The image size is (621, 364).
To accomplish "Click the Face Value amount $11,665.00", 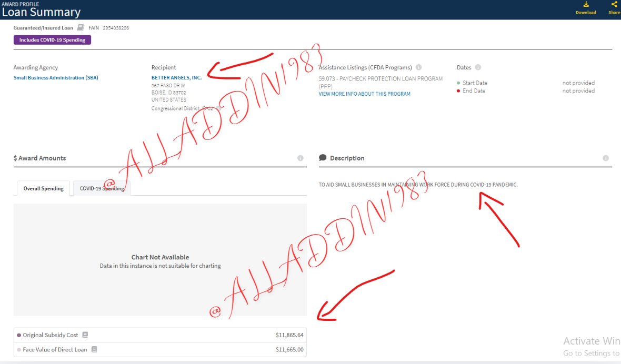I will click(289, 349).
